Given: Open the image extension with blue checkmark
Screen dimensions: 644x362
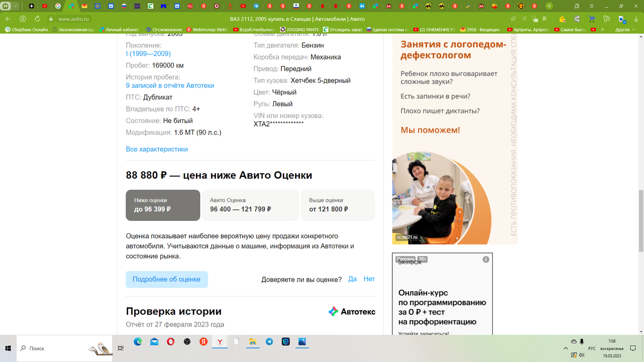Looking at the screenshot, I should 621,19.
